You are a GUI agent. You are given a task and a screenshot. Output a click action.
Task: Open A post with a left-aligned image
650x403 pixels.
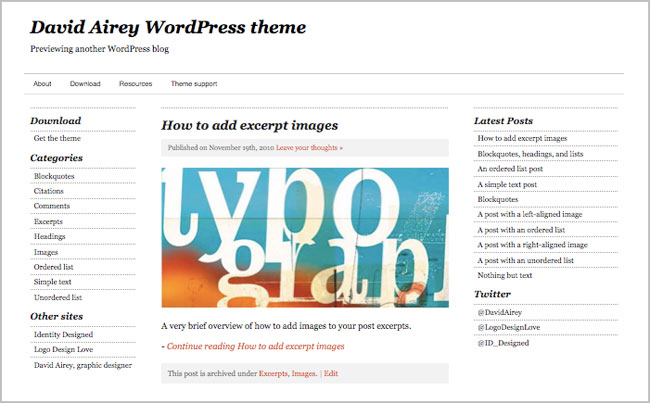tap(530, 214)
